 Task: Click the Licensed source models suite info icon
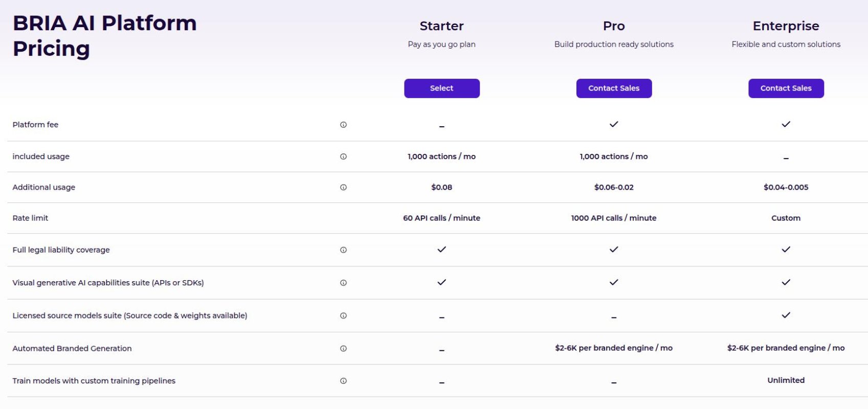343,315
